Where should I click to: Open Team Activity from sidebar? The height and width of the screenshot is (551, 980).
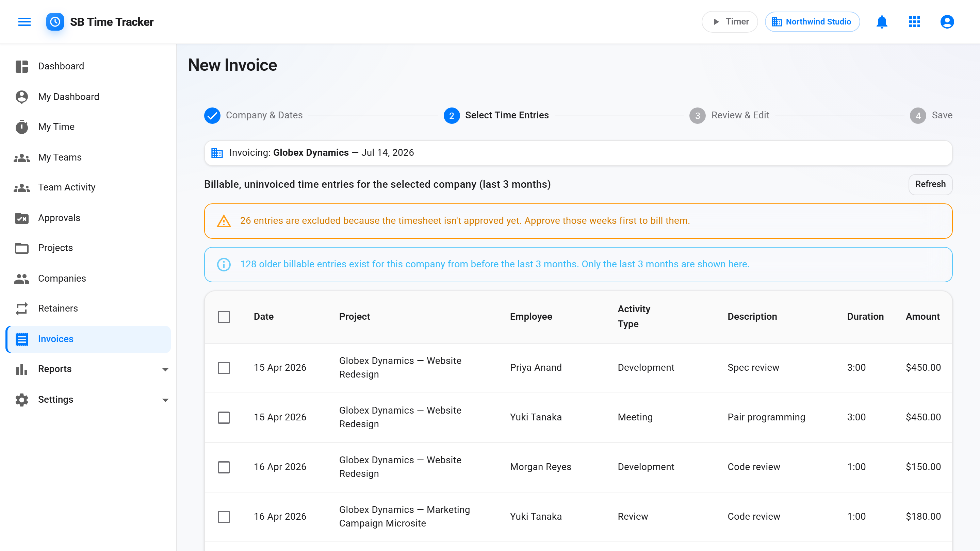tap(88, 187)
